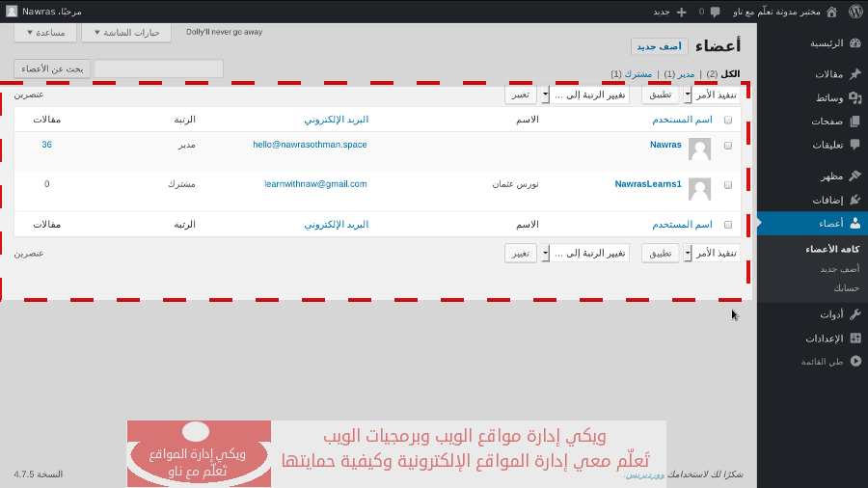This screenshot has width=868, height=488.
Task: Click the user search input field
Action: point(158,68)
